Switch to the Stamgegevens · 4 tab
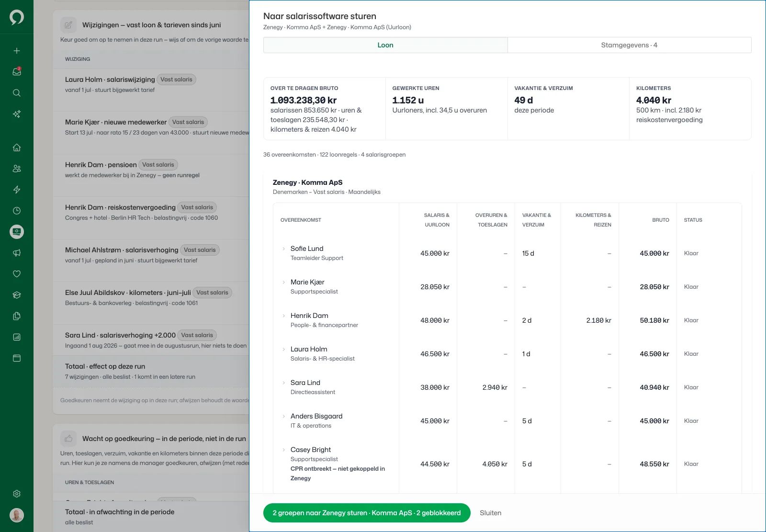Screen dimensions: 766x532 click(629, 45)
